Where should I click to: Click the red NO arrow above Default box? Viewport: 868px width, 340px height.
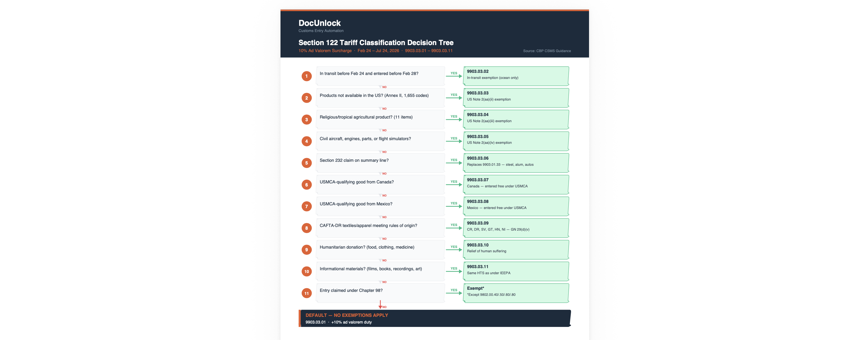coord(380,305)
